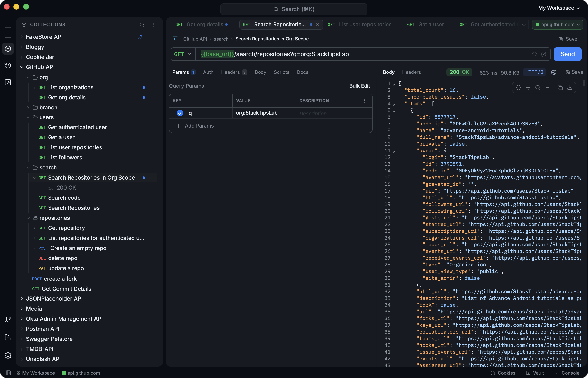Click the request URL input field
Screen dimensions: 588x378
(364, 54)
